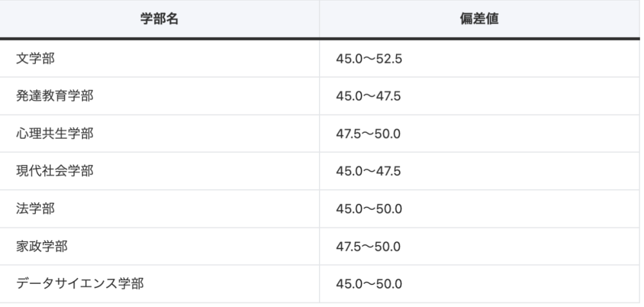Click the 47.5 upper bound in 現代社会学部 row
Screen dimensions: 644x307
[x=390, y=171]
